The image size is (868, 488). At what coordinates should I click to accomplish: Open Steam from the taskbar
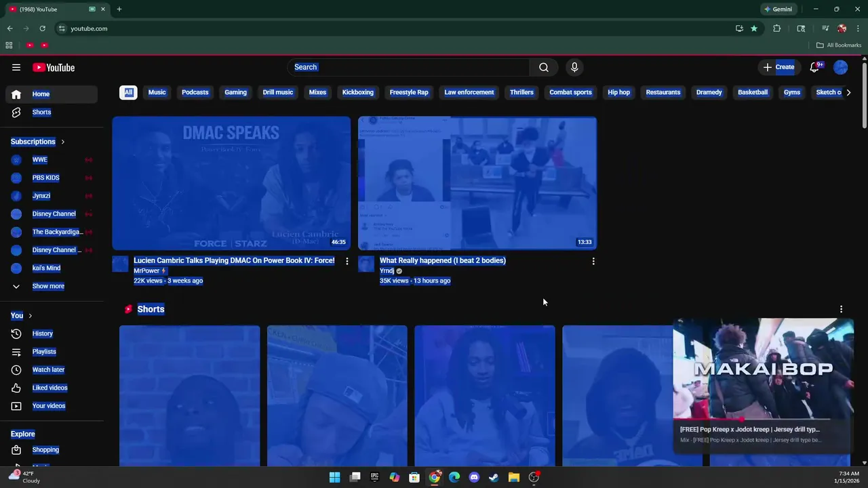[x=494, y=477]
